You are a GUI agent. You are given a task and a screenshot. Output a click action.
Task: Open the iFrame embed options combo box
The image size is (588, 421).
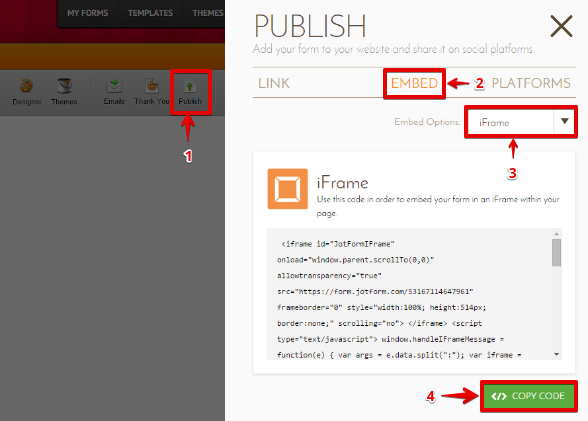coord(520,122)
